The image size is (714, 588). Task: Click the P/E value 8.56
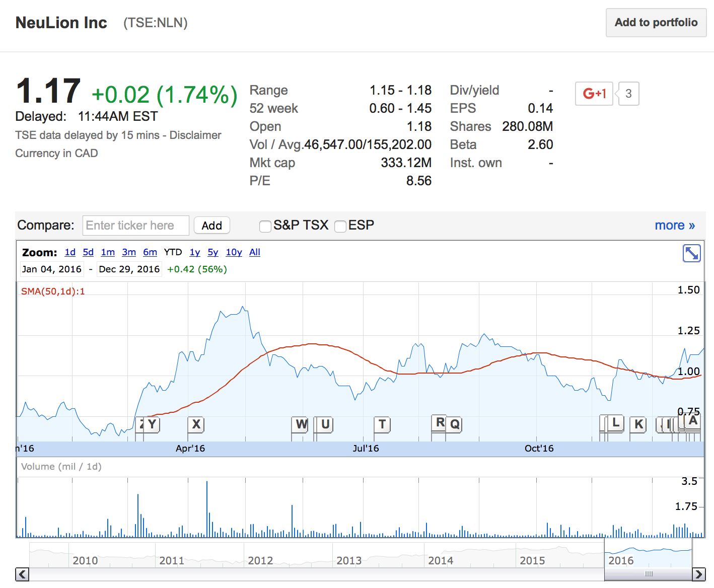419,181
